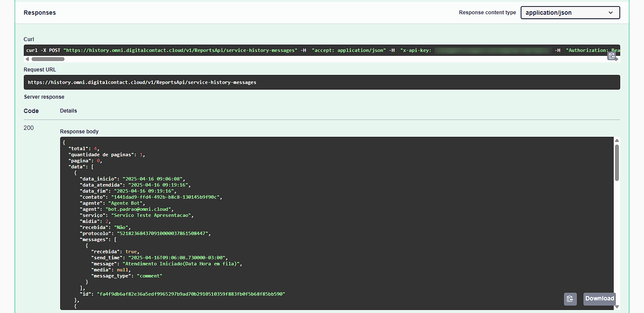Download the response body
Viewport: 644px width, 313px height.
(x=599, y=299)
